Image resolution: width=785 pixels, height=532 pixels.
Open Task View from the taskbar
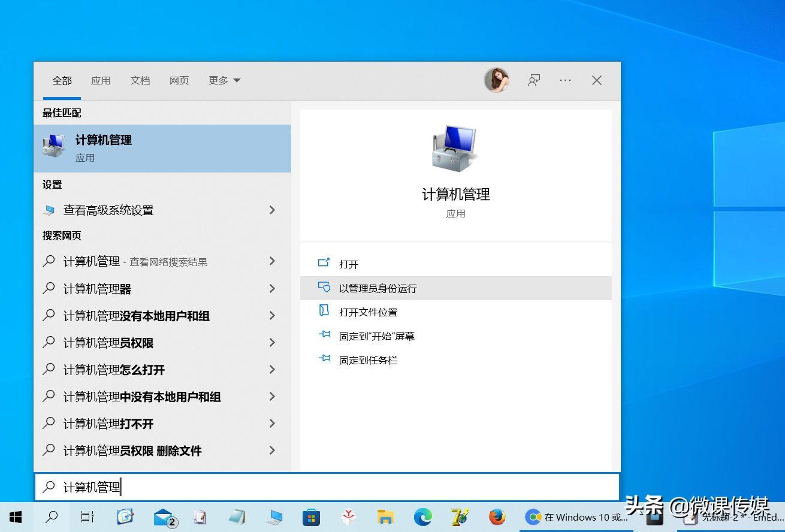point(87,517)
